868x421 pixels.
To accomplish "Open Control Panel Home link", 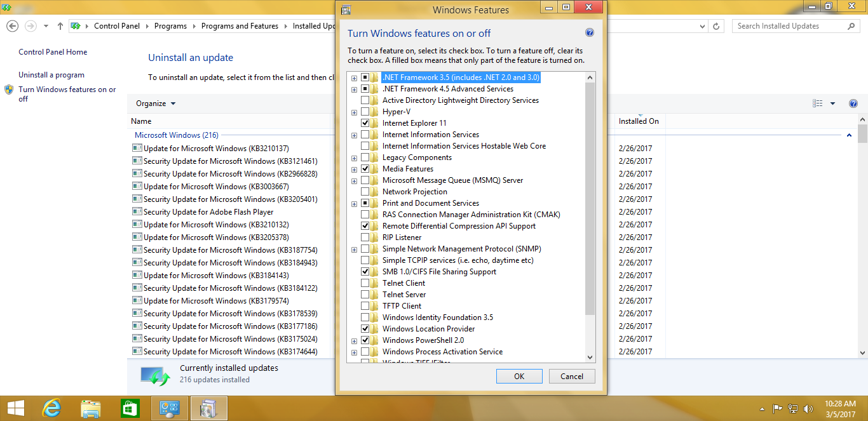I will pos(53,52).
